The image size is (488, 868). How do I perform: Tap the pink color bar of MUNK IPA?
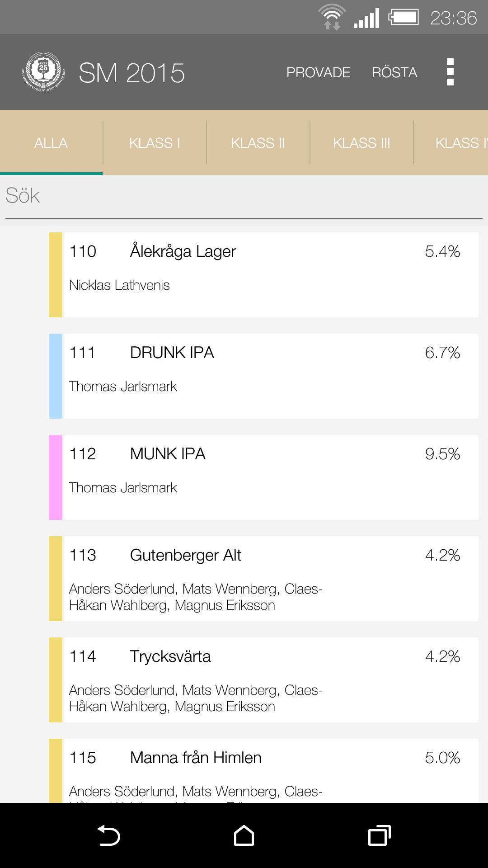tap(56, 477)
